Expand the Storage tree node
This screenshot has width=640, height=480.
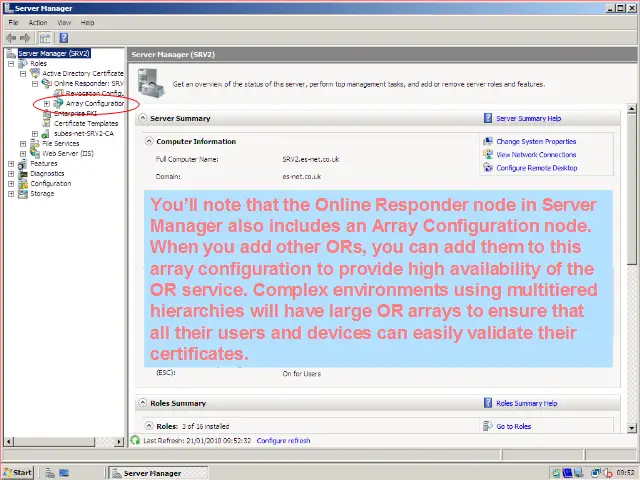tap(11, 194)
